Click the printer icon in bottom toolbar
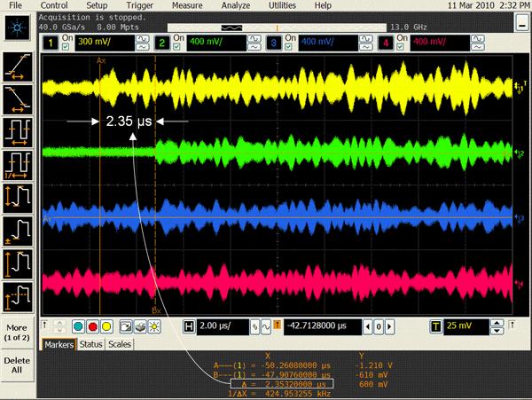 [x=140, y=326]
